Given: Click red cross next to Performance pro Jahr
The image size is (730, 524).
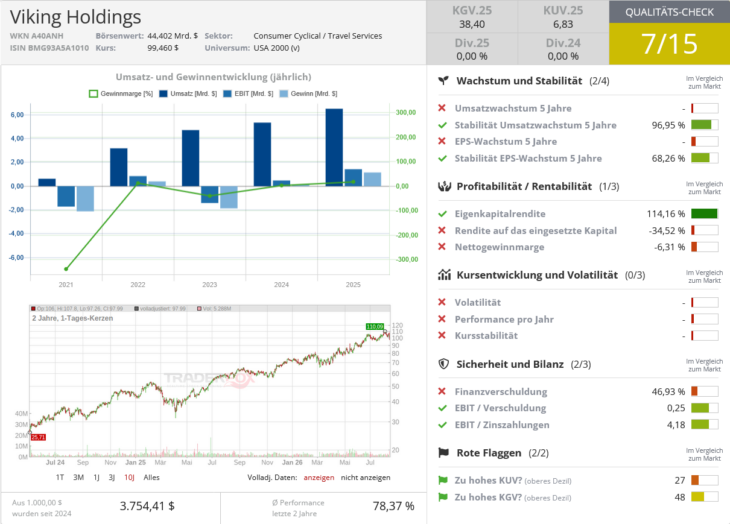Looking at the screenshot, I should click(442, 319).
